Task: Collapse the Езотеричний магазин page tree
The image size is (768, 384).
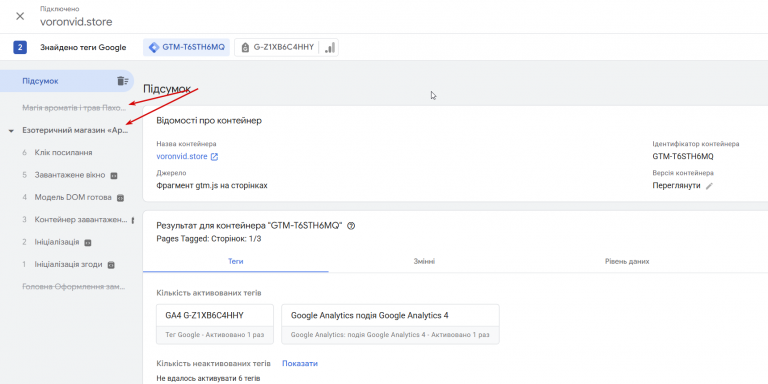Action: point(11,131)
